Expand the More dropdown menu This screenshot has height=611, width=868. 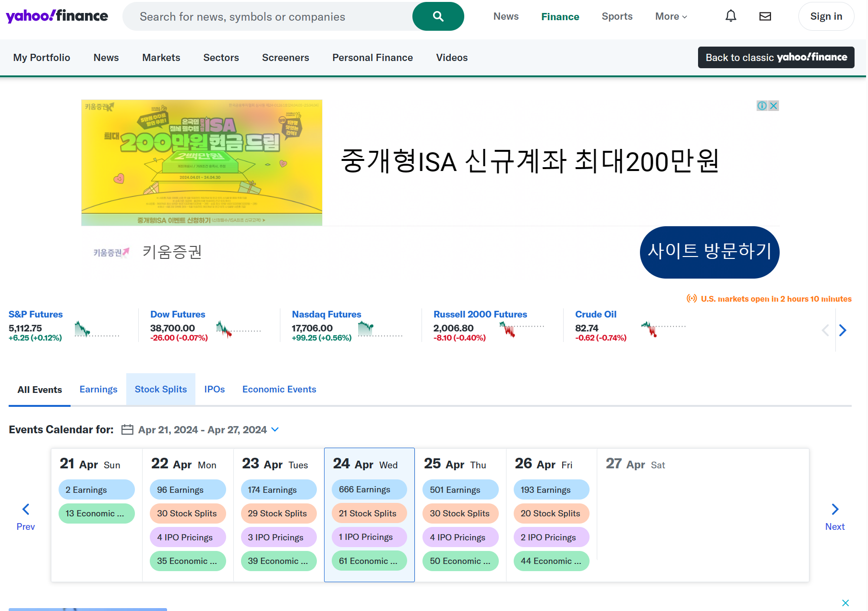point(671,16)
